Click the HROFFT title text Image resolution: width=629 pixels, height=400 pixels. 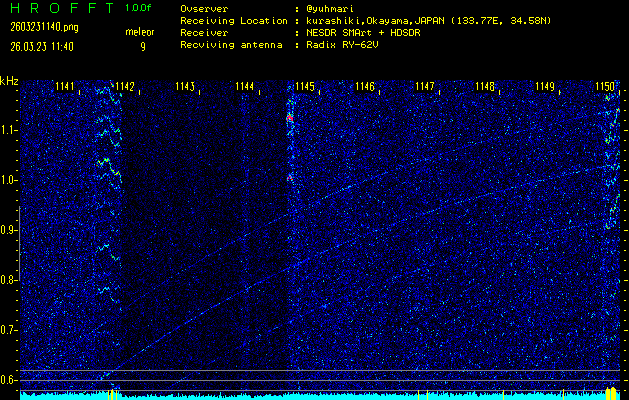point(55,8)
